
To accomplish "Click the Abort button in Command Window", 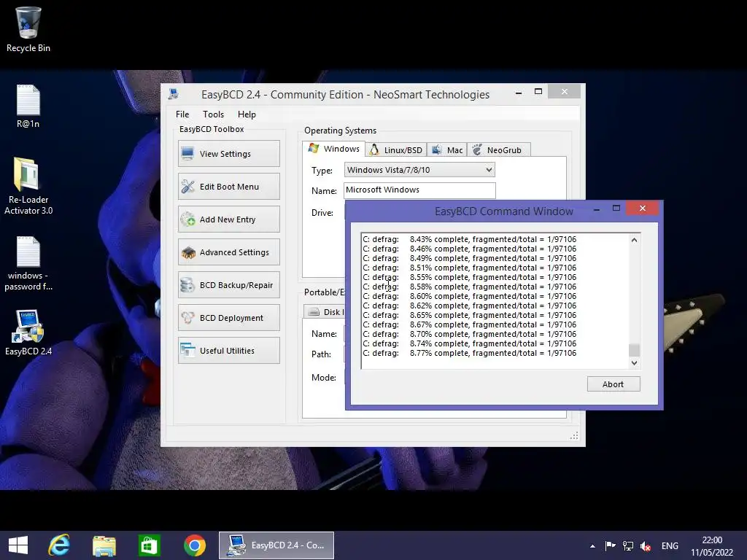I will (613, 384).
